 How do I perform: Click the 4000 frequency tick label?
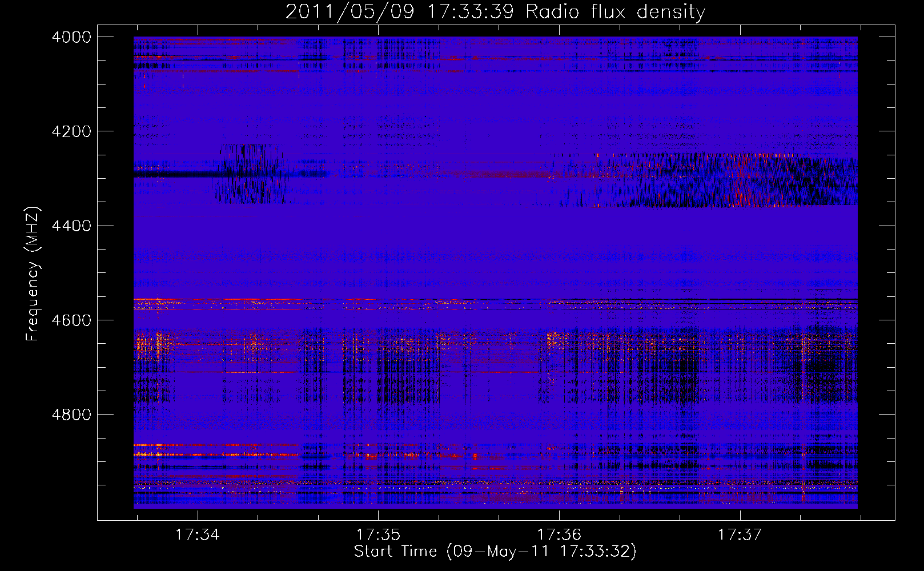pyautogui.click(x=71, y=37)
